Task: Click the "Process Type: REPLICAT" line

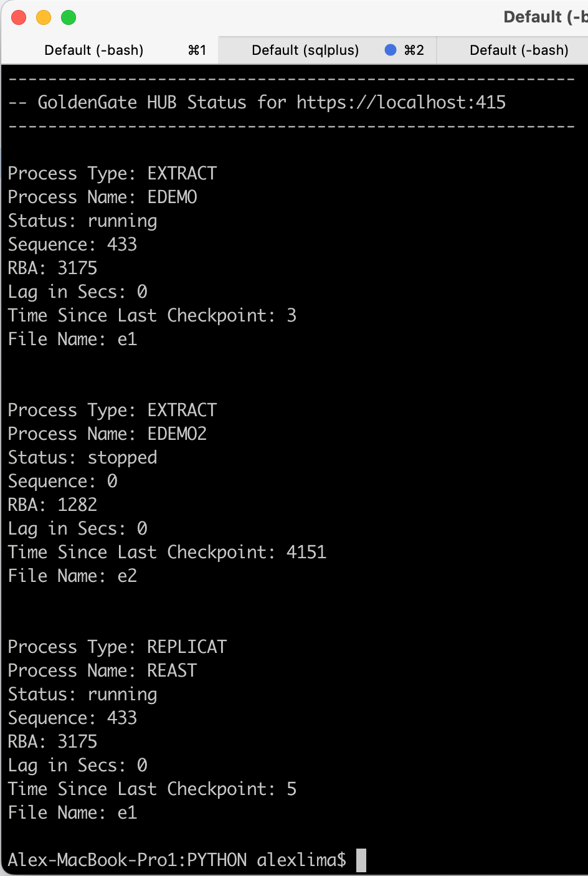Action: tap(117, 647)
